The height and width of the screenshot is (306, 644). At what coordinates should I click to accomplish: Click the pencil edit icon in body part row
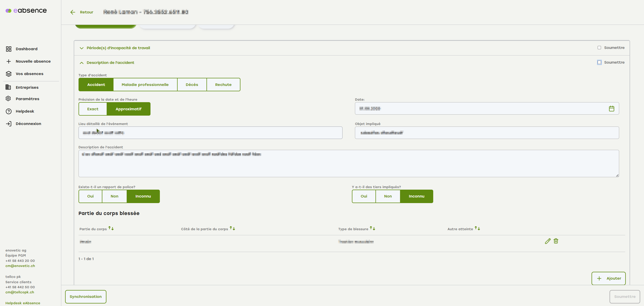[547, 241]
